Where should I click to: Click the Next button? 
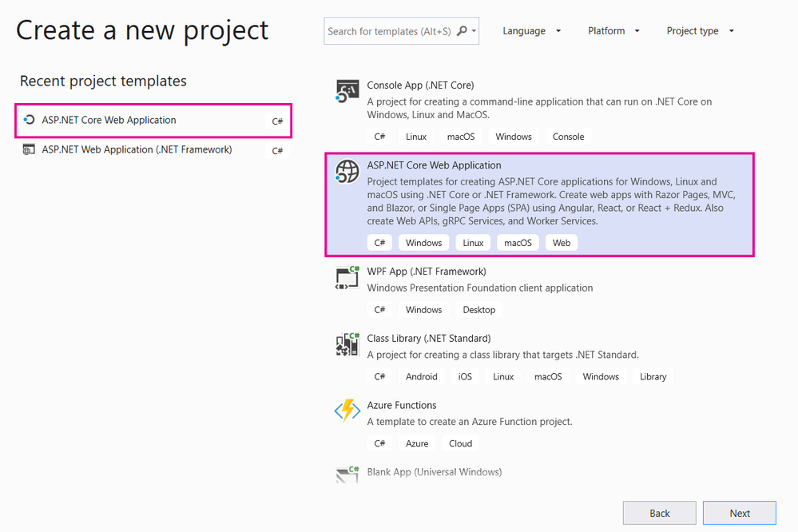[x=739, y=512]
